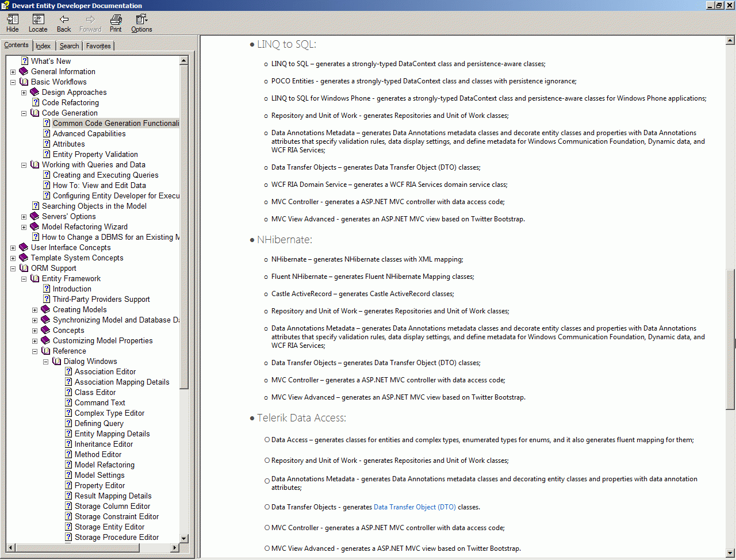The image size is (736, 560).
Task: Expand the User Interface Concepts node
Action: [x=13, y=248]
